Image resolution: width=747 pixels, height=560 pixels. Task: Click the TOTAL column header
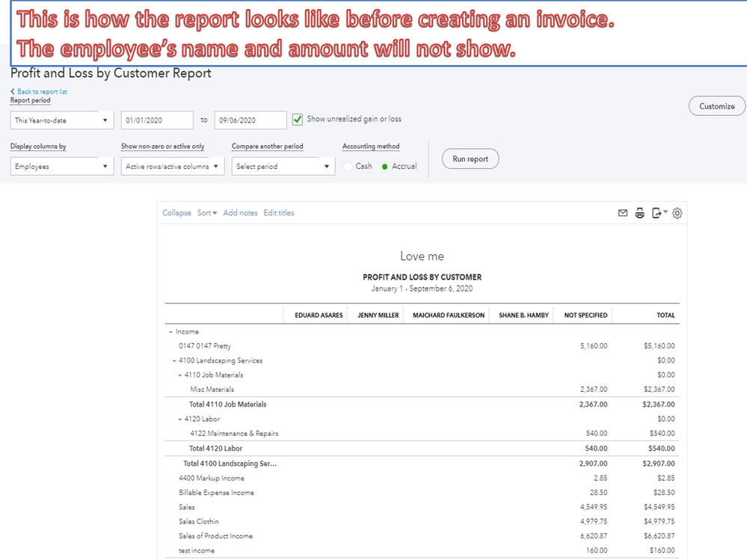pos(665,316)
